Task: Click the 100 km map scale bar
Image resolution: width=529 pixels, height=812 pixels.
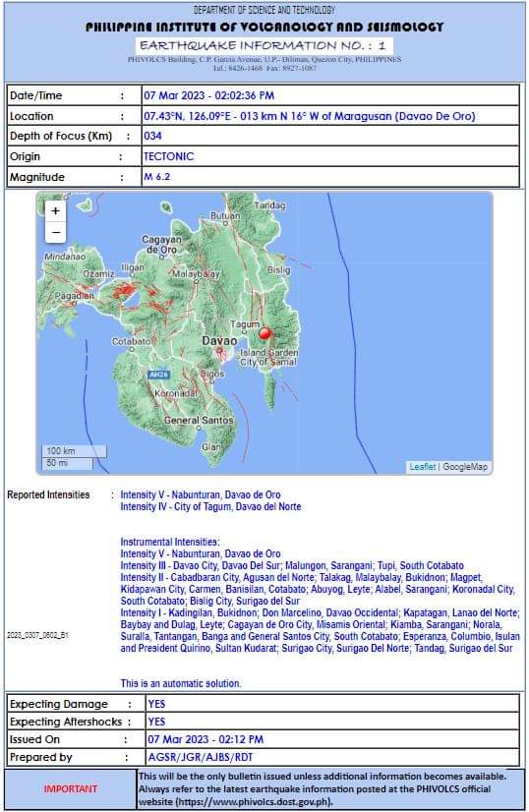Action: 74,451
